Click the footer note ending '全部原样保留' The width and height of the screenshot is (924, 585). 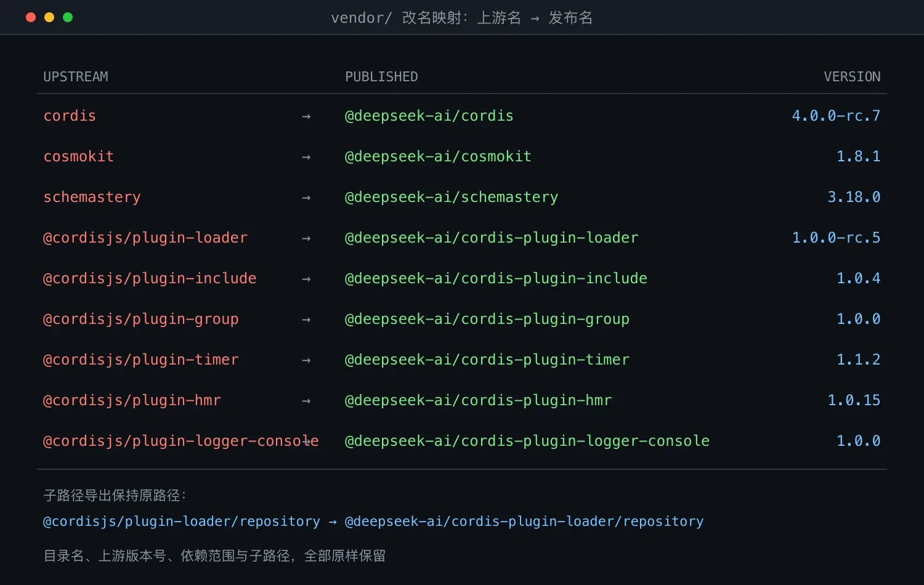click(x=214, y=555)
